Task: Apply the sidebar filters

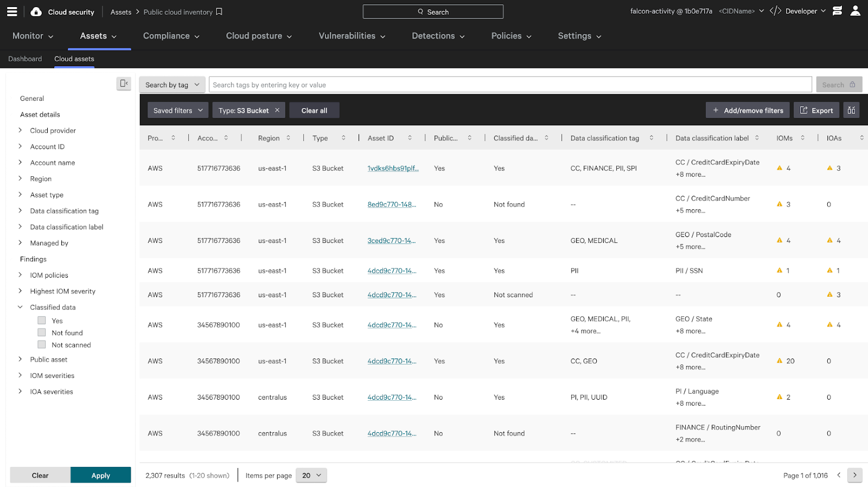Action: point(101,475)
